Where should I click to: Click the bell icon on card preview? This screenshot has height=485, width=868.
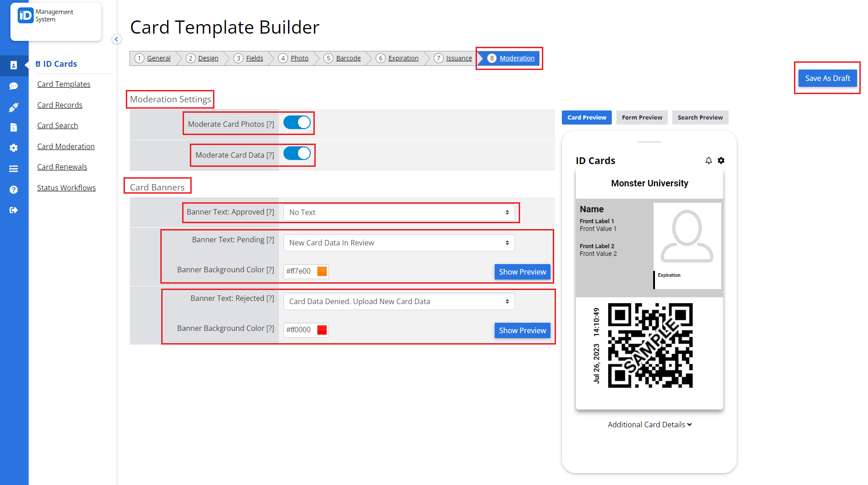(x=709, y=160)
